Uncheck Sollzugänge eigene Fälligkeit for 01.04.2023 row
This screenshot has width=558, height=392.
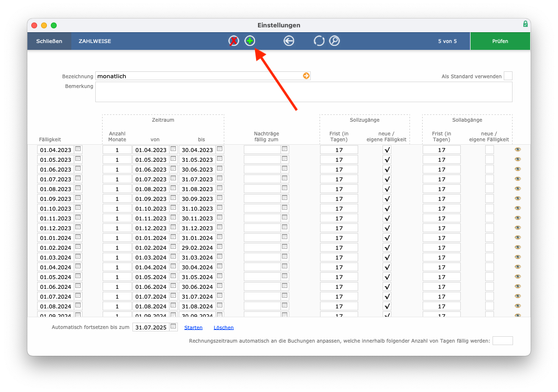[x=387, y=150]
